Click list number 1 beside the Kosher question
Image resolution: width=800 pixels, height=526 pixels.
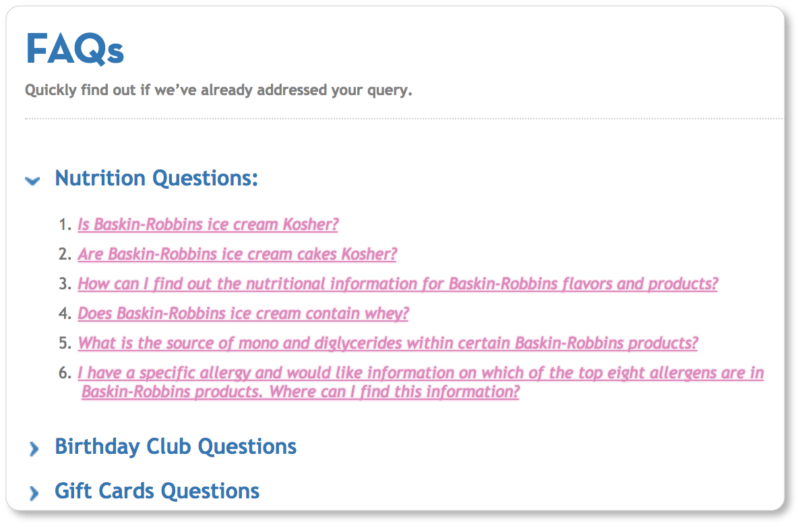(64, 224)
